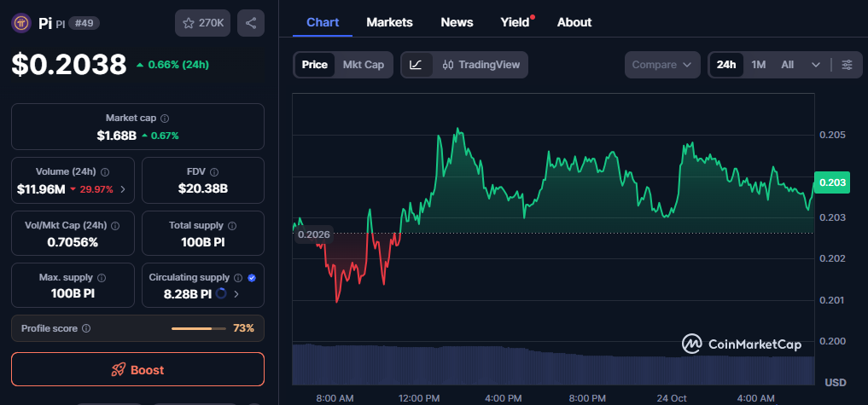The width and height of the screenshot is (868, 405).
Task: Click Market cap info icon
Action: point(165,119)
